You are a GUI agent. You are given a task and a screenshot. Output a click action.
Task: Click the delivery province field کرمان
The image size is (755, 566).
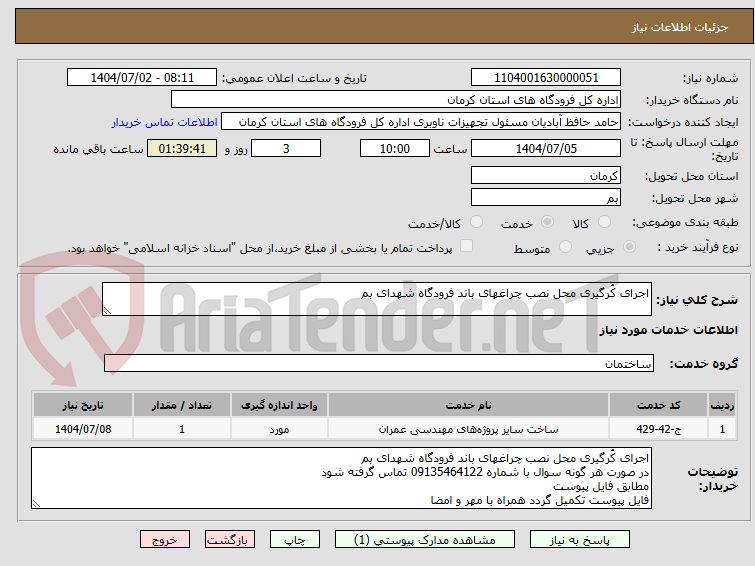tap(546, 175)
